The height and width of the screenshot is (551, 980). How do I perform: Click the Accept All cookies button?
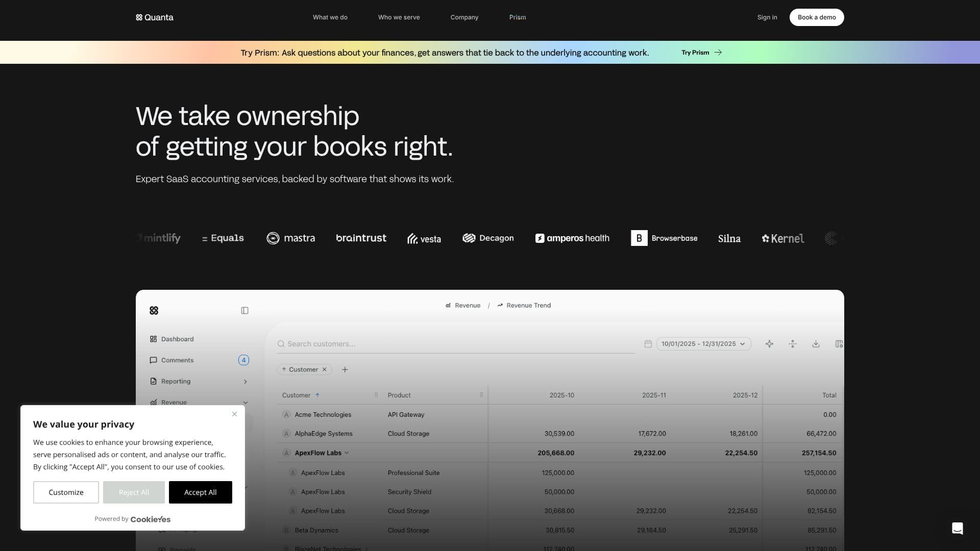coord(200,492)
